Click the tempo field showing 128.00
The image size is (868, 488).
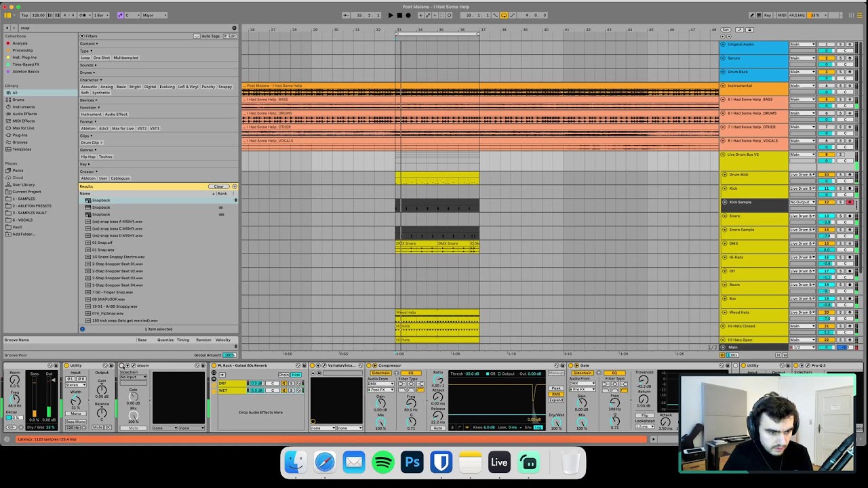[x=38, y=15]
